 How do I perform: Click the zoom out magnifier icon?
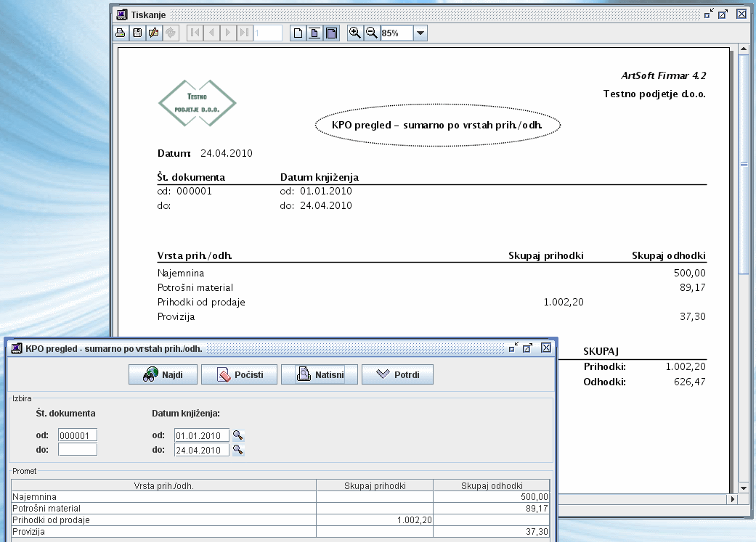371,33
